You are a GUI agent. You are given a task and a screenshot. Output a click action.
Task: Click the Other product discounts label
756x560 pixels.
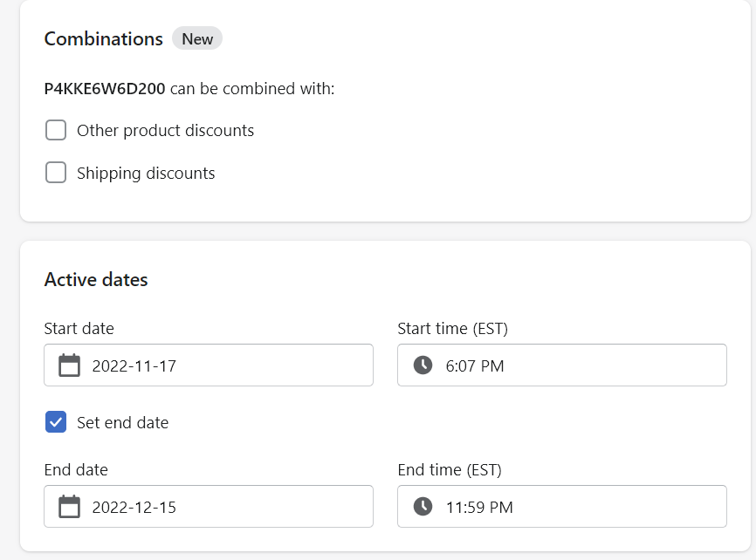tap(165, 131)
